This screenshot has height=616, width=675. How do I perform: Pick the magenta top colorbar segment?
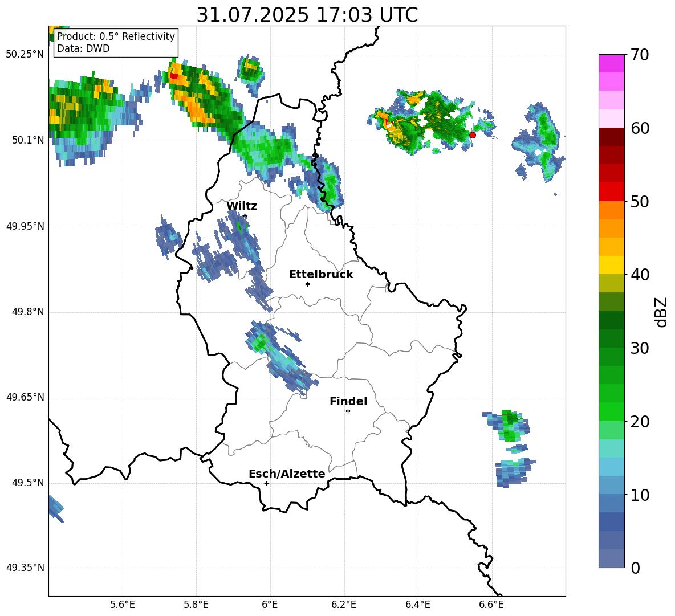611,63
